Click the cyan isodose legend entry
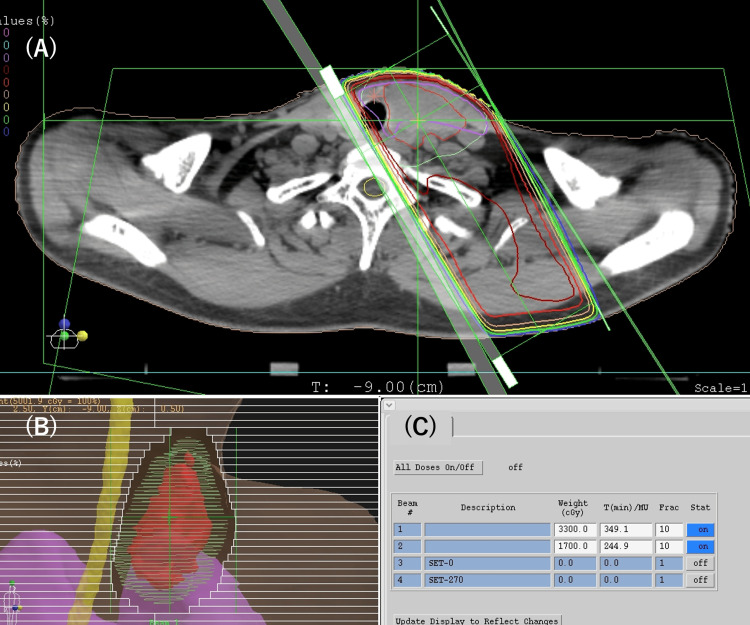 pyautogui.click(x=6, y=45)
